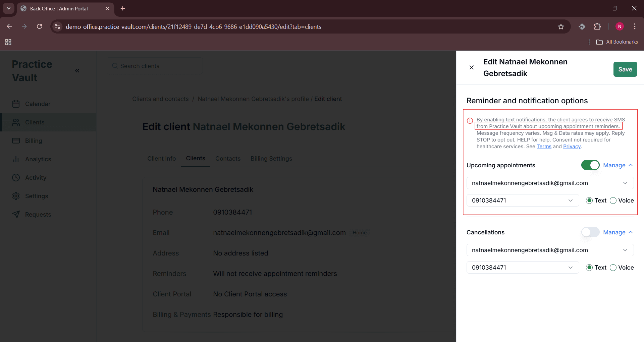
Task: Enable the Cancellations notification toggle
Action: tap(590, 232)
